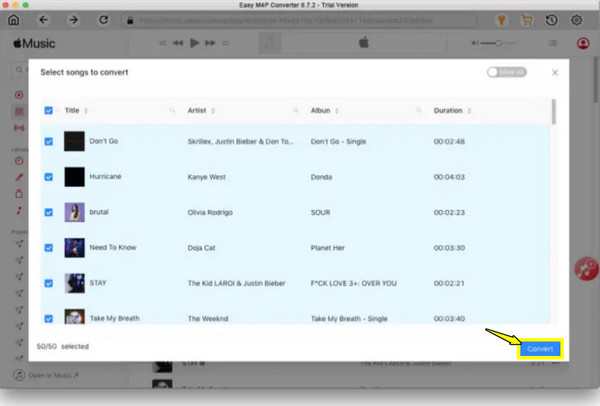Navigate forward with the right arrow
This screenshot has width=600, height=406.
click(x=73, y=20)
